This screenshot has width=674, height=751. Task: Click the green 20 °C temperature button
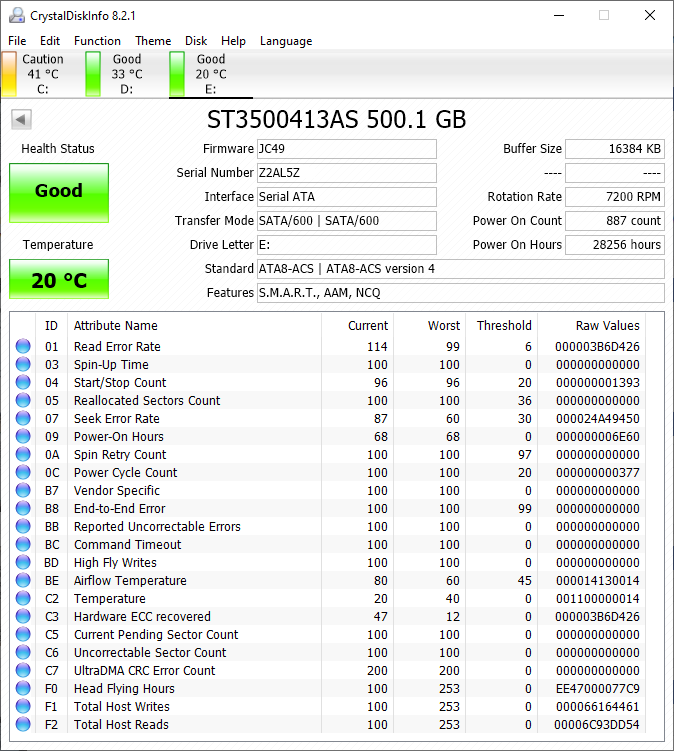coord(59,280)
